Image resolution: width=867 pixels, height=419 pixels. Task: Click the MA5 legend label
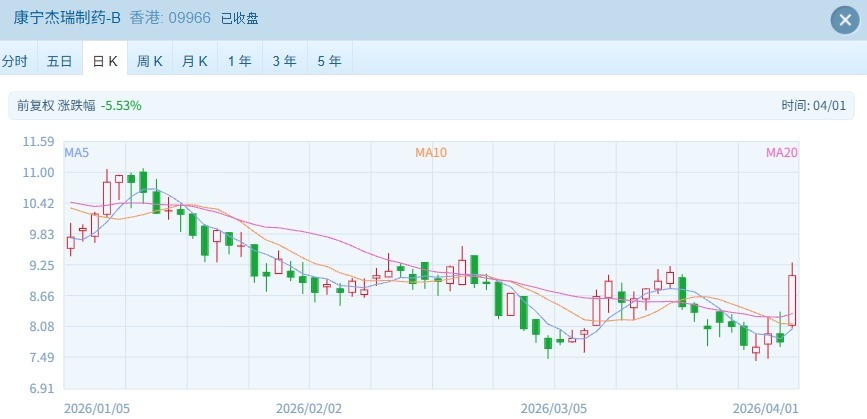[x=77, y=153]
